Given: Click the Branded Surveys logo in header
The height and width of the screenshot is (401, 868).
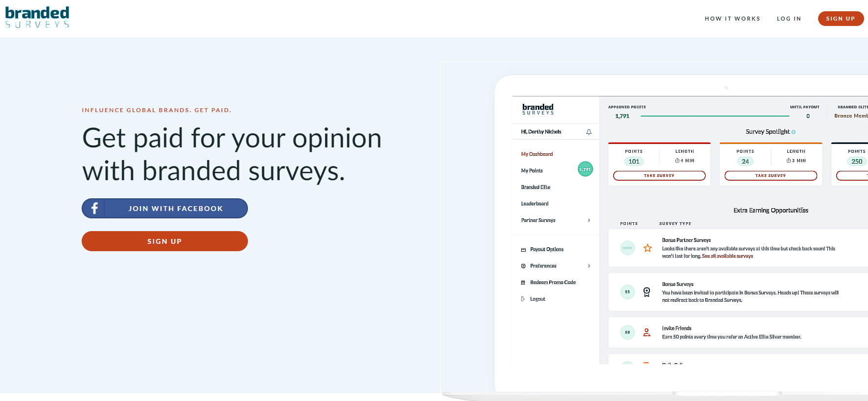Looking at the screenshot, I should (37, 17).
